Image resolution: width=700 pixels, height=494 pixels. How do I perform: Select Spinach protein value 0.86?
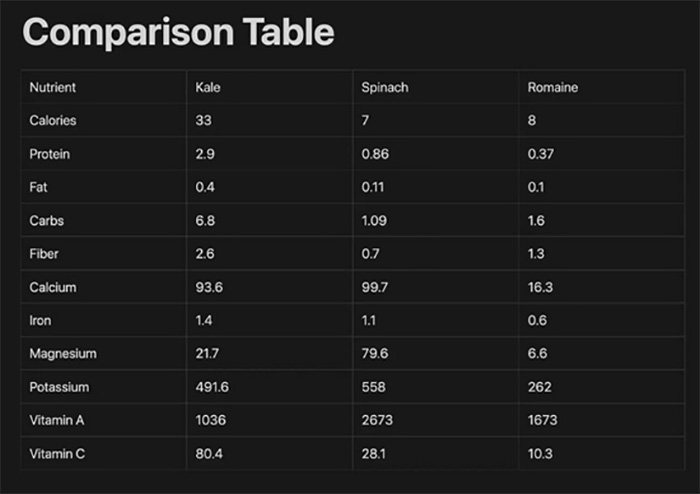(375, 154)
